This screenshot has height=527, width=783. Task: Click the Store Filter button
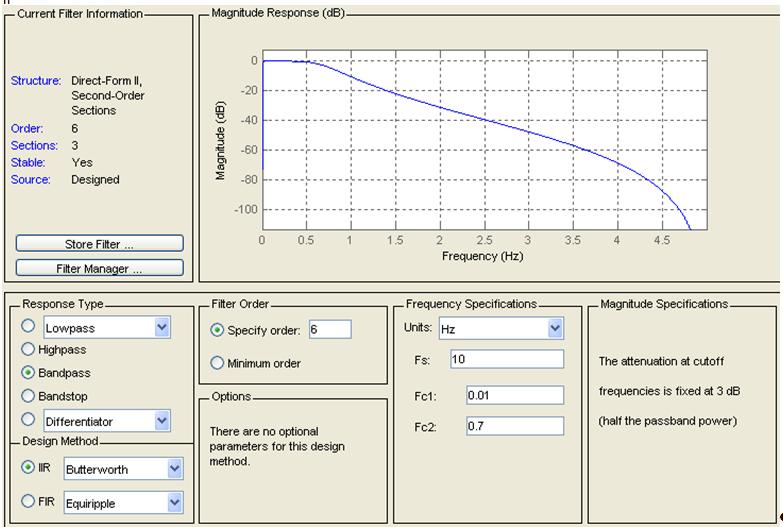pos(99,244)
